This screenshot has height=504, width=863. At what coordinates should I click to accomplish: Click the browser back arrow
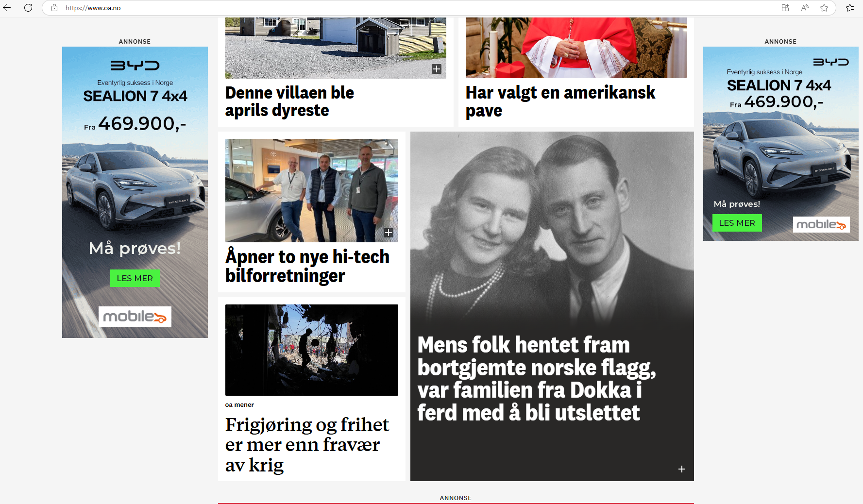7,8
